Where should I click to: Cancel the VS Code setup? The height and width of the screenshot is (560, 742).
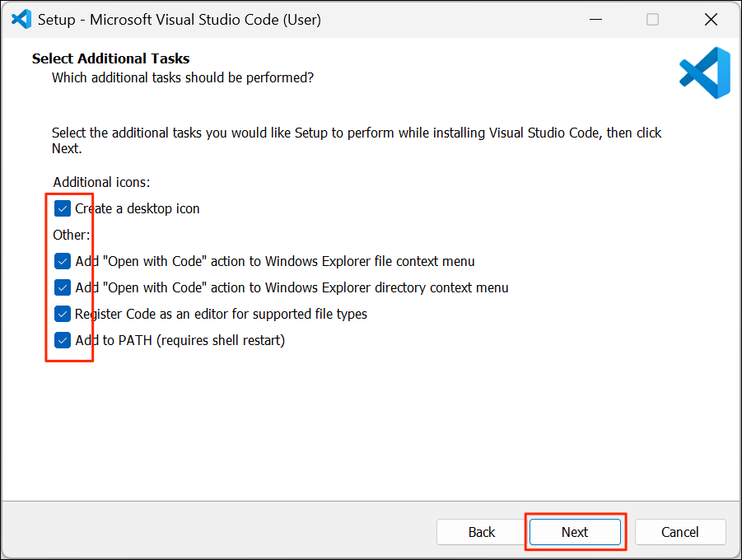tap(680, 532)
